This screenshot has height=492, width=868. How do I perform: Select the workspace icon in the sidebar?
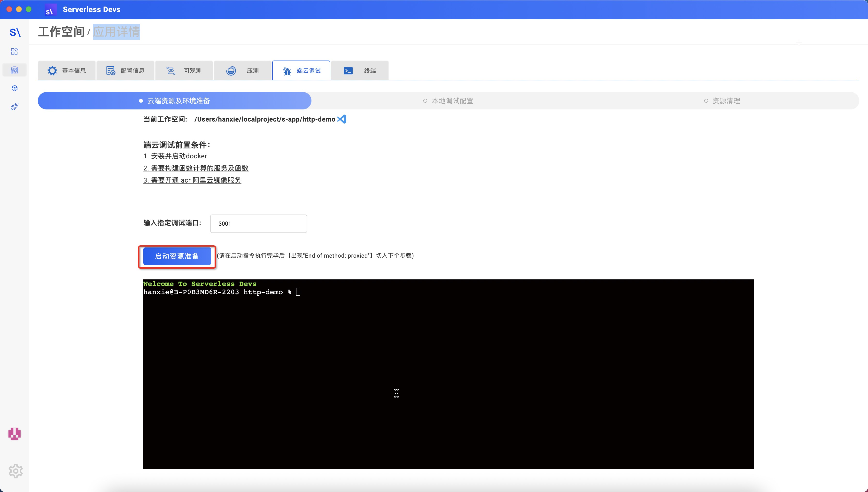coord(15,70)
